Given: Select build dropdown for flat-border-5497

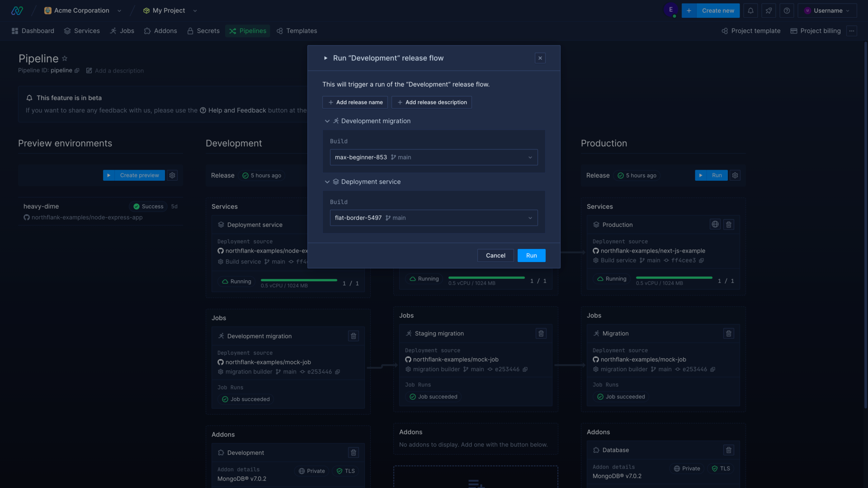Looking at the screenshot, I should click(434, 217).
